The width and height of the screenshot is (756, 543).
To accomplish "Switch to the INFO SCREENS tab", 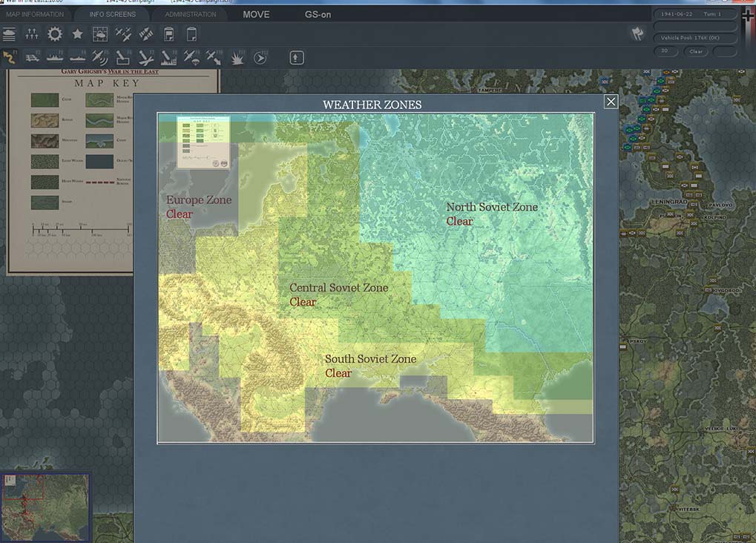I will [x=112, y=15].
